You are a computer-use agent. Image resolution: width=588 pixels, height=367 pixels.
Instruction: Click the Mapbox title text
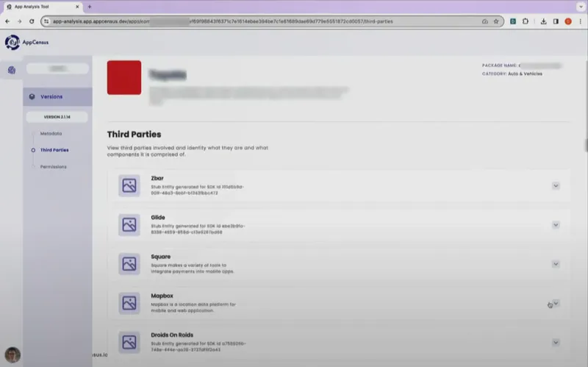[162, 296]
